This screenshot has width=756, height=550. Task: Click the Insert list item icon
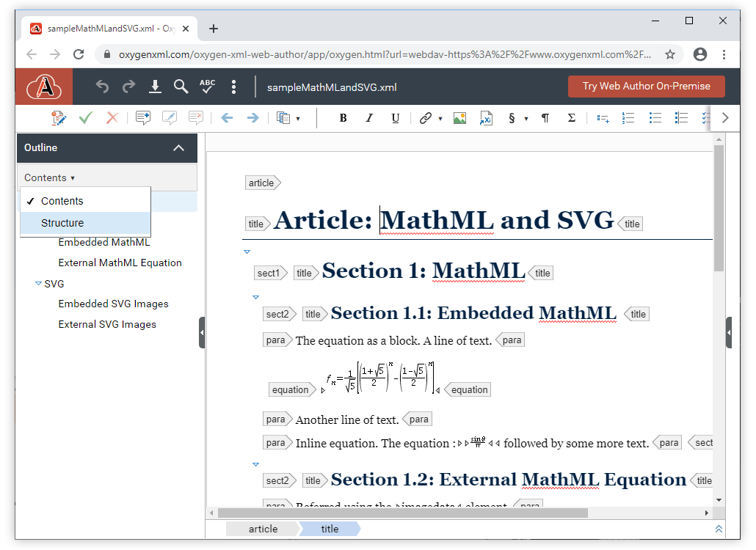click(603, 118)
